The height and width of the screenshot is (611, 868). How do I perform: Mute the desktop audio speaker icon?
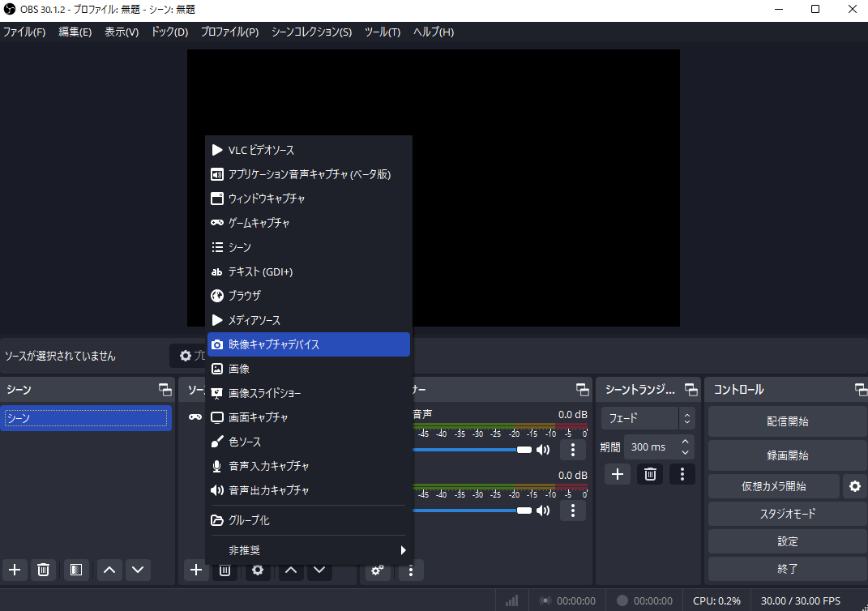pos(543,449)
